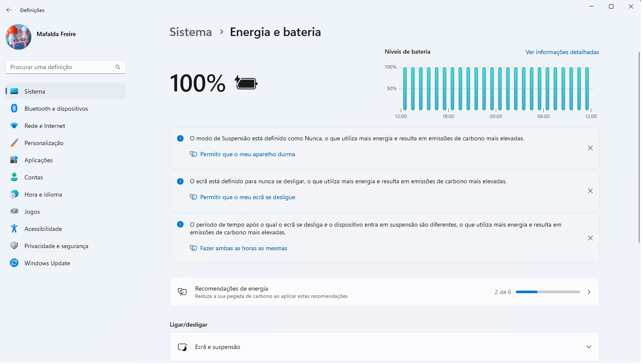Close the differing time periods notice
Image resolution: width=643 pixels, height=364 pixels.
point(590,238)
